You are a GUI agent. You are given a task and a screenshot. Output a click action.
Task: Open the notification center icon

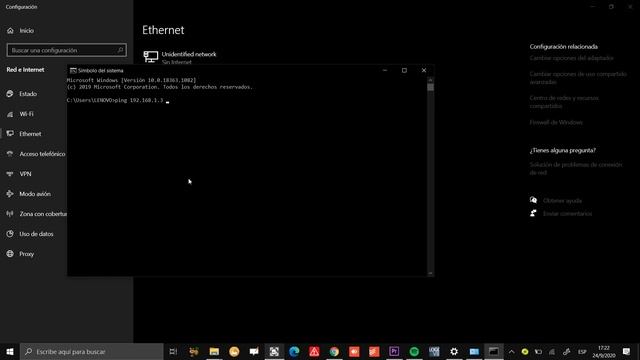pyautogui.click(x=627, y=351)
